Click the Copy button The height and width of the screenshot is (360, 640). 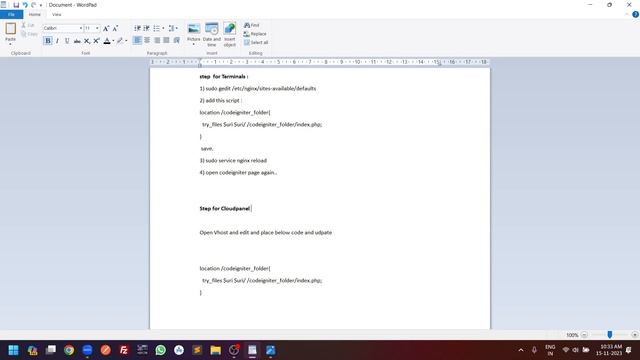coord(29,34)
